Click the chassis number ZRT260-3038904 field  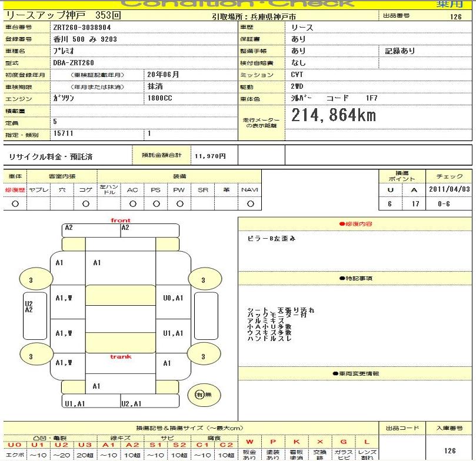82,27
